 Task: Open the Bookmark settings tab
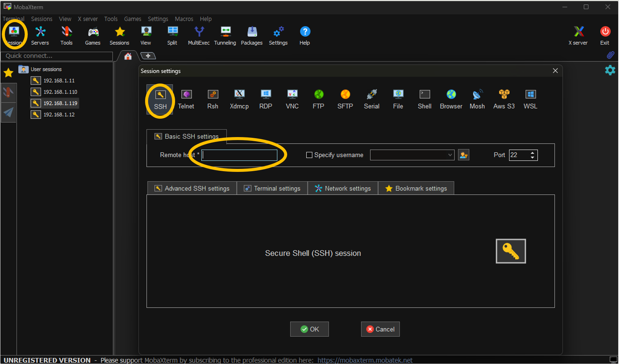point(416,188)
